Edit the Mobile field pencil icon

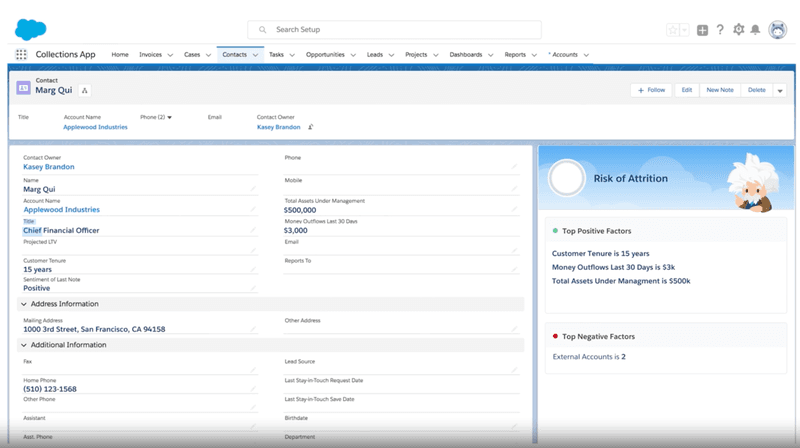[x=514, y=189]
